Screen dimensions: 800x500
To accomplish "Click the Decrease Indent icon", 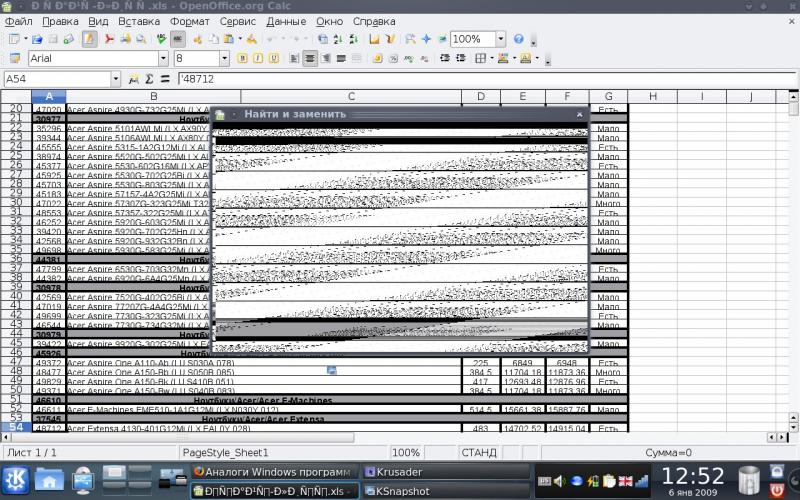I will click(445, 58).
